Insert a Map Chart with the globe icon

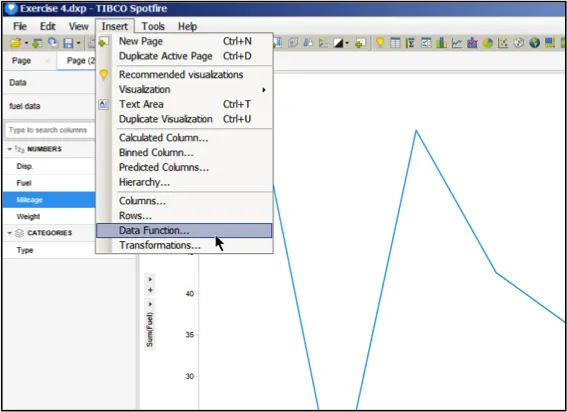[x=534, y=43]
